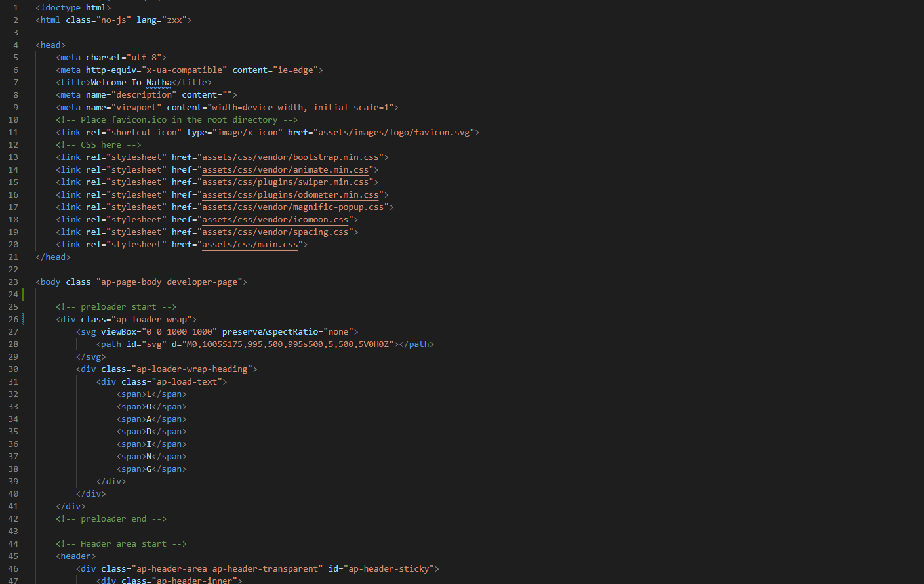Click the "Place favicon.ico in the root directory" comment

[x=177, y=120]
